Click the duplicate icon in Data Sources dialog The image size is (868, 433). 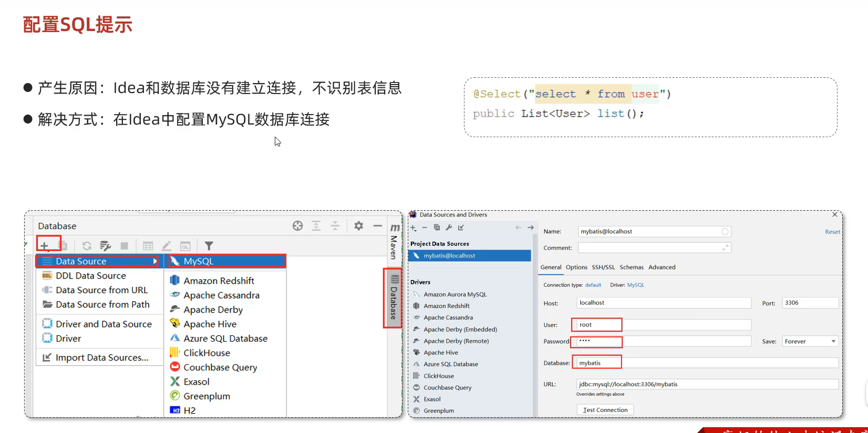(x=437, y=228)
